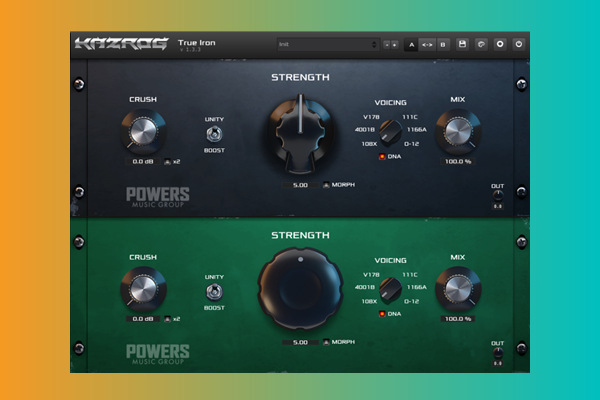Toggle the Unity/Boost switch on black panel

click(213, 134)
